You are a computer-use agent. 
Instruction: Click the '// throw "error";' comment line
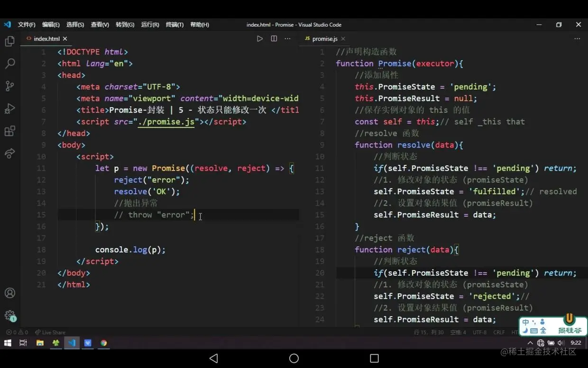point(154,215)
